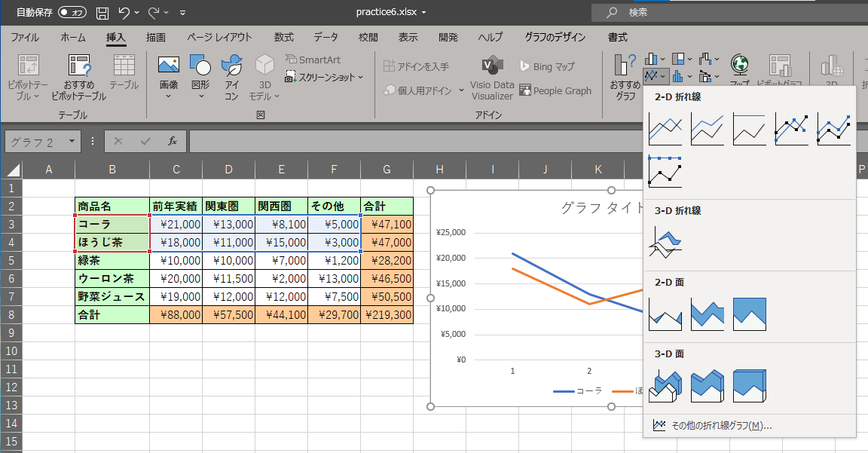Select the cell containing 野菜ジュース
The width and height of the screenshot is (868, 453).
pos(112,296)
